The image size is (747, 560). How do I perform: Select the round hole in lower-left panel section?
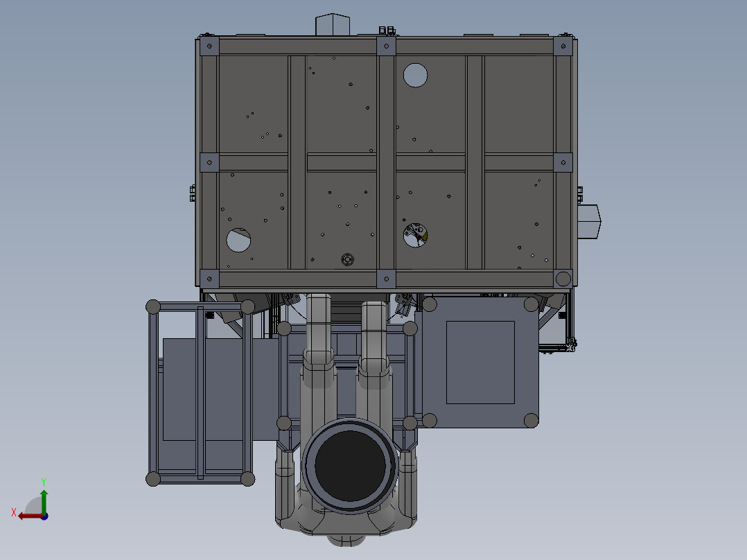(x=238, y=240)
